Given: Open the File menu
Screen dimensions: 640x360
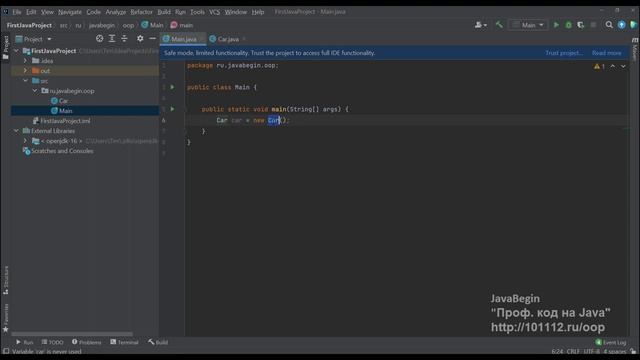Looking at the screenshot, I should click(x=17, y=12).
